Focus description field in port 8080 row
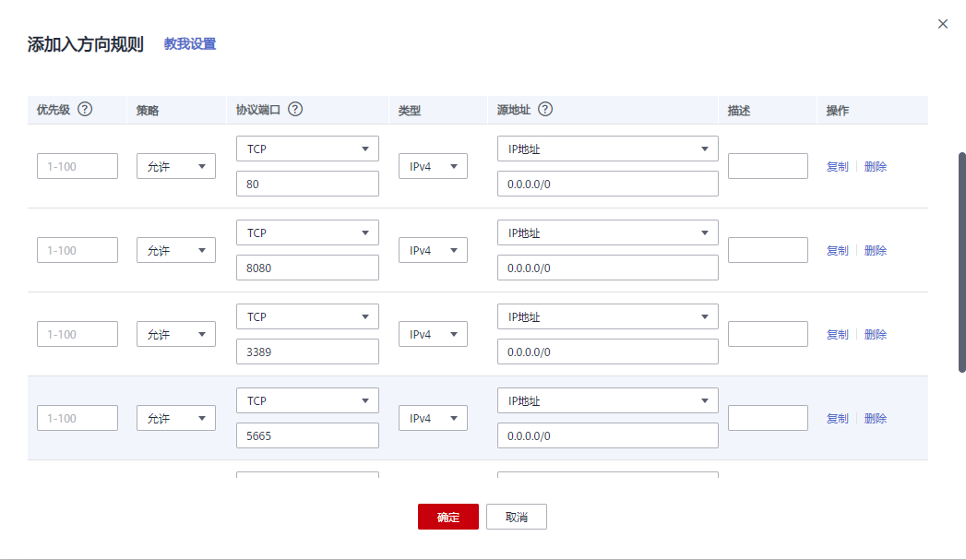966x560 pixels. pyautogui.click(x=768, y=250)
